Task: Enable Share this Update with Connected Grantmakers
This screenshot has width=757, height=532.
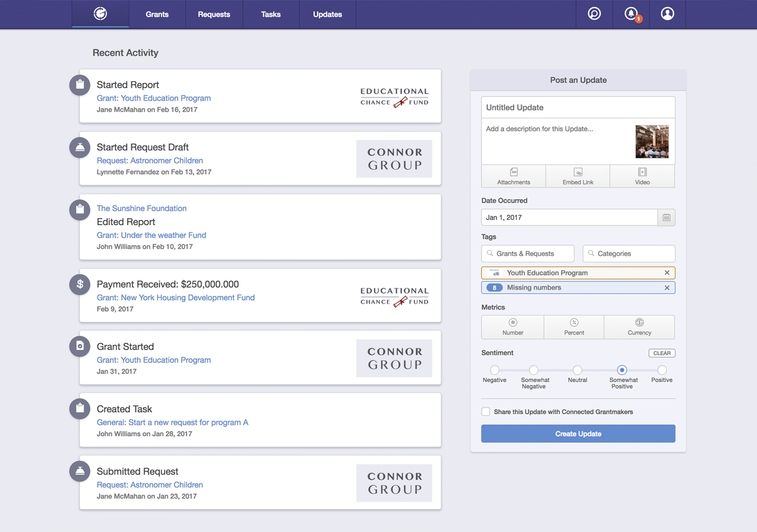Action: pos(486,411)
